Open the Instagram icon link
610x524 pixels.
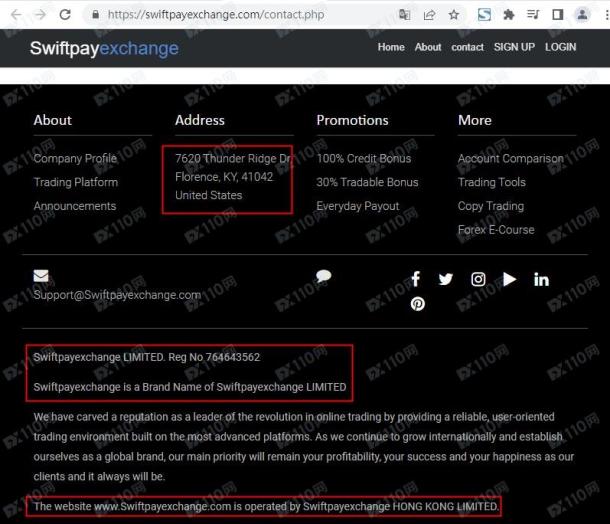[478, 279]
